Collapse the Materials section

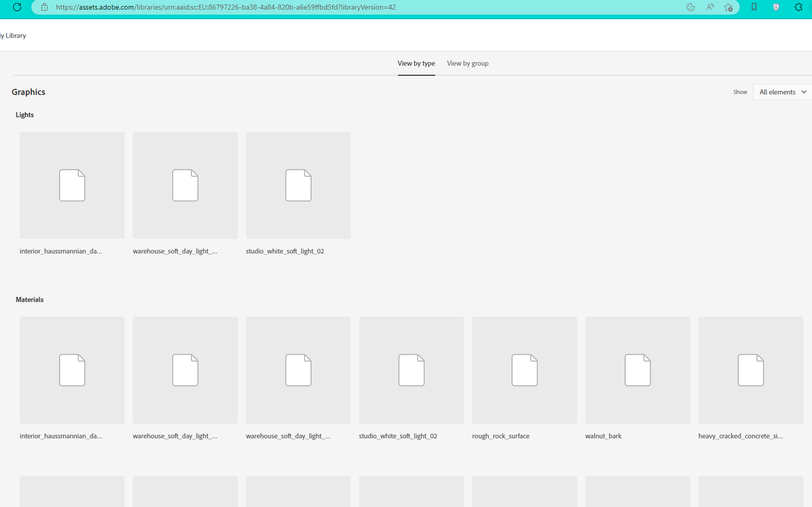(29, 299)
